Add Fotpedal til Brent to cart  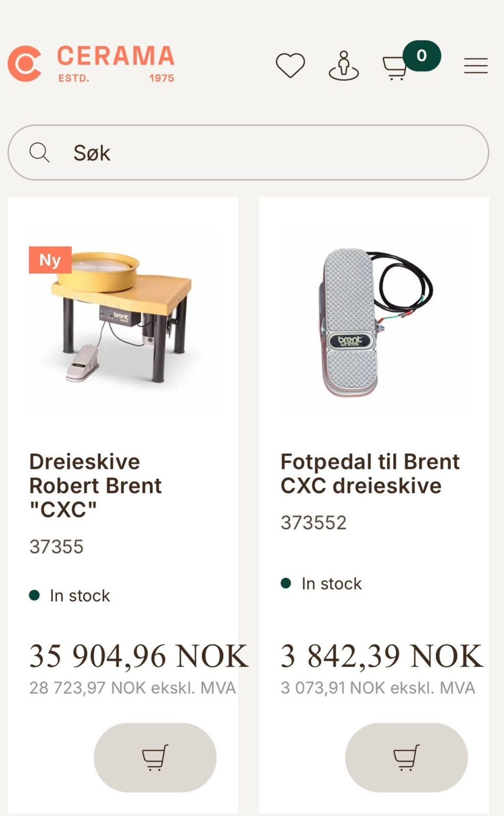coord(406,757)
